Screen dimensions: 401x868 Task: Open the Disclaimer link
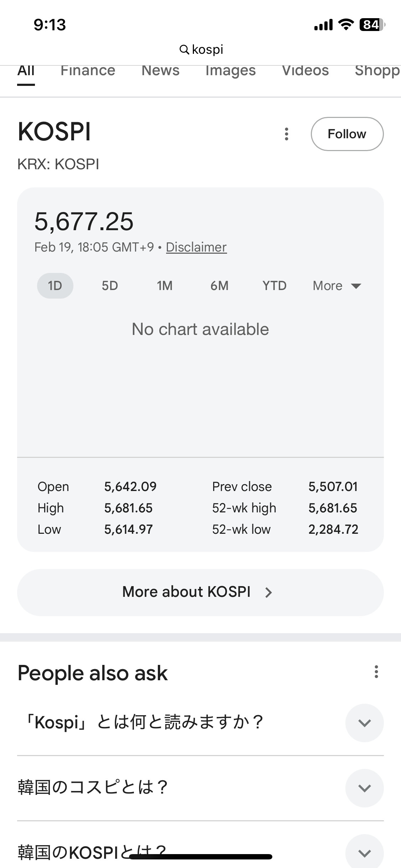[x=196, y=247]
